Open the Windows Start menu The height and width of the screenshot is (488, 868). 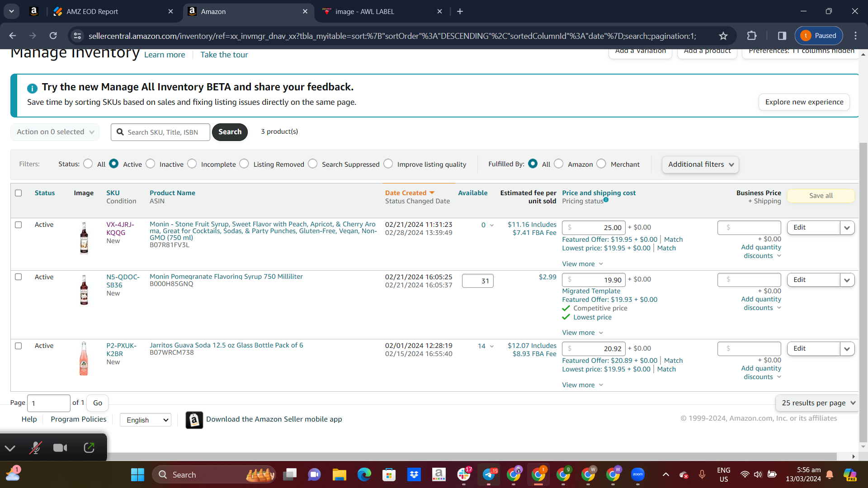point(137,475)
